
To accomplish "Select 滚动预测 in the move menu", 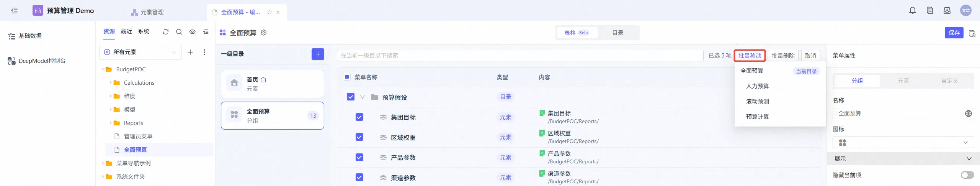I will (x=758, y=101).
